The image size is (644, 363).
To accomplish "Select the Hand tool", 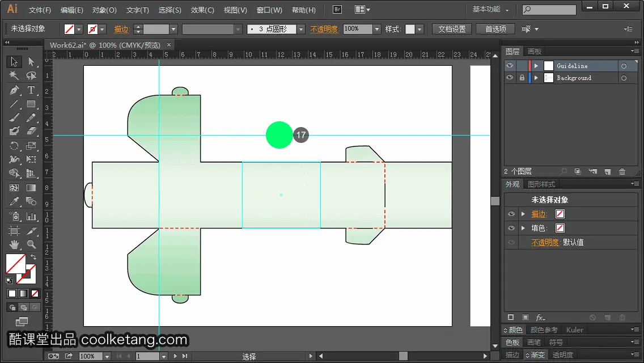I will (x=14, y=244).
